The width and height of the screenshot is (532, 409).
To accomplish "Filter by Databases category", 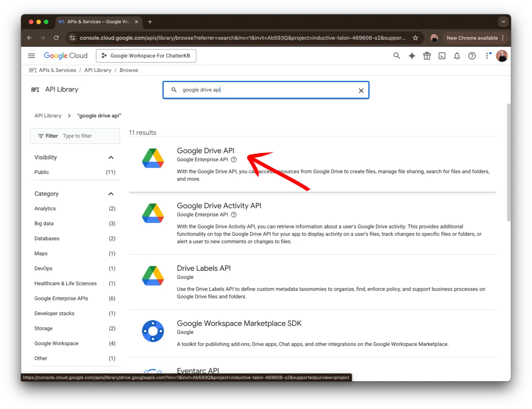I will point(75,239).
